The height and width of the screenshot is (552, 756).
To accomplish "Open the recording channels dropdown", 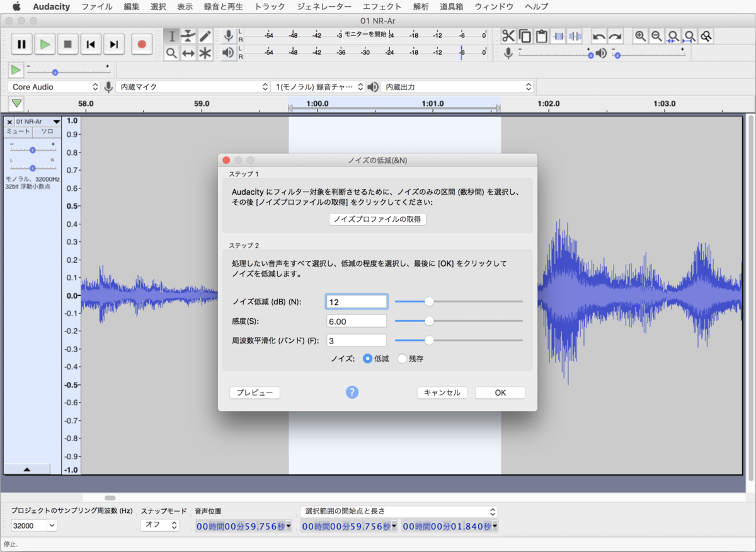I will point(319,87).
